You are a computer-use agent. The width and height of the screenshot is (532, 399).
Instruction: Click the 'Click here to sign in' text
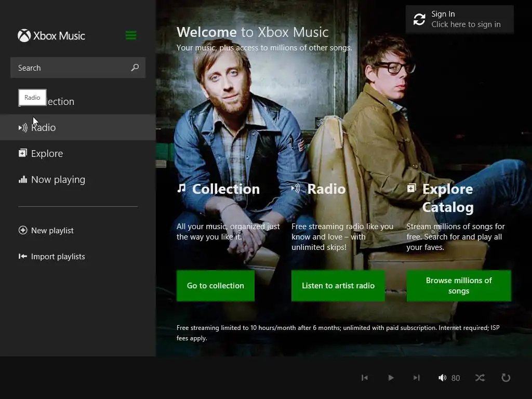[x=466, y=24]
